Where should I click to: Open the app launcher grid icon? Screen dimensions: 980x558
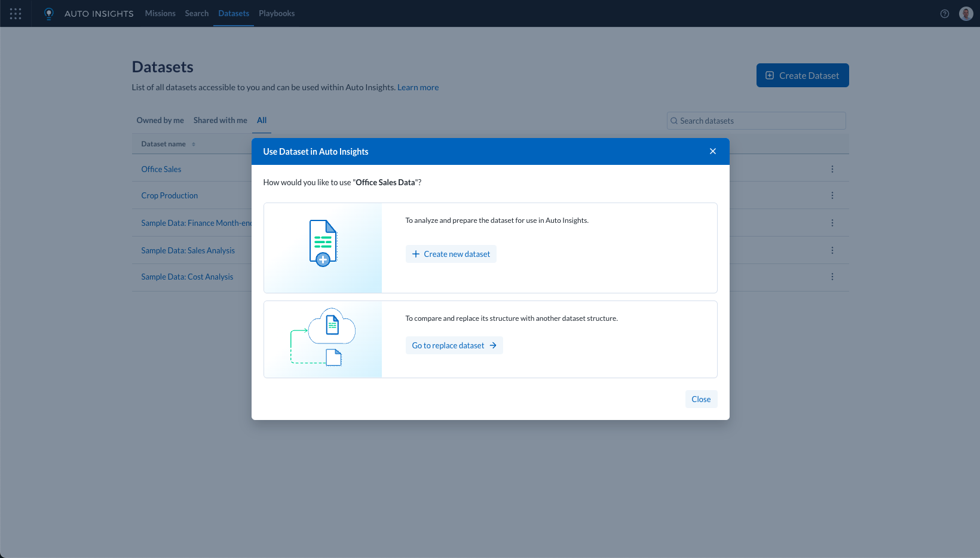(x=16, y=14)
